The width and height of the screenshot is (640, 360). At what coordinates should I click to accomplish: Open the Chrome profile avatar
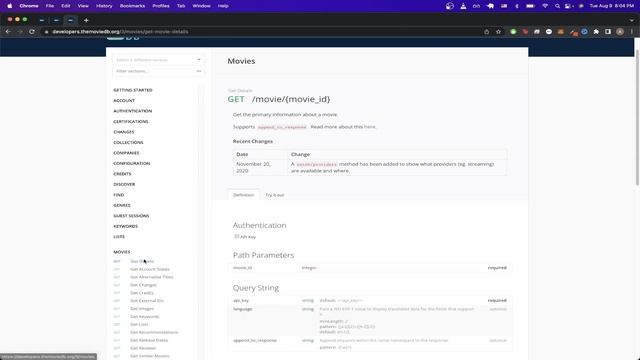tap(620, 31)
